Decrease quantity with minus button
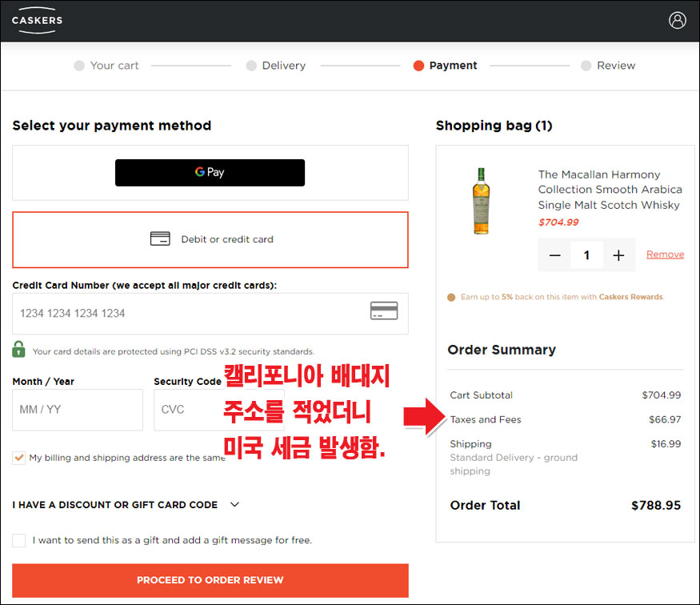 (554, 255)
